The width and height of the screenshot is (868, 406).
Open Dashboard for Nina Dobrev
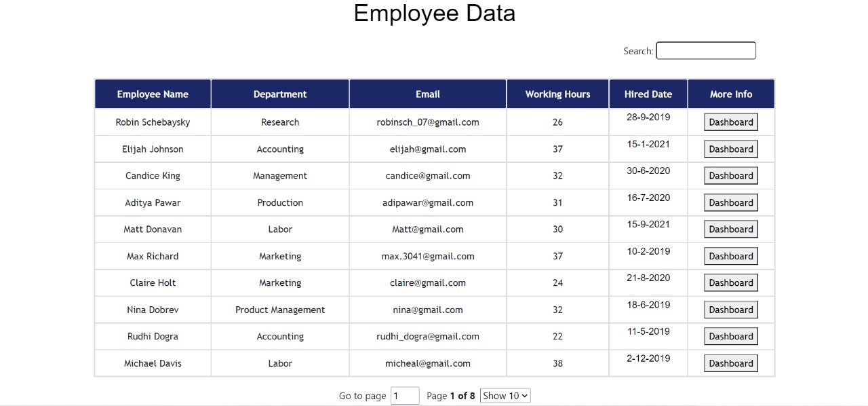[730, 310]
